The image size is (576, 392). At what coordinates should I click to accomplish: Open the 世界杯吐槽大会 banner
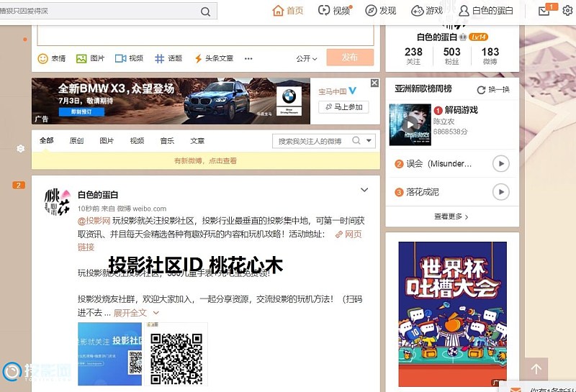tap(453, 314)
